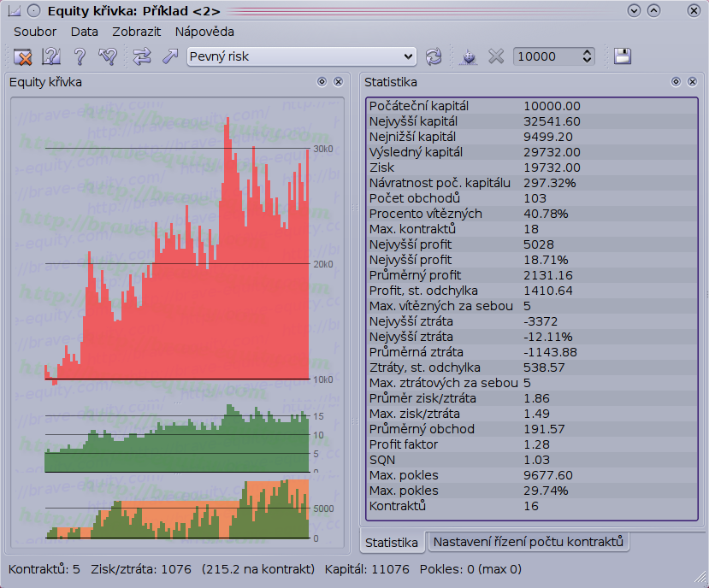Close the Statistika panel

[x=692, y=82]
